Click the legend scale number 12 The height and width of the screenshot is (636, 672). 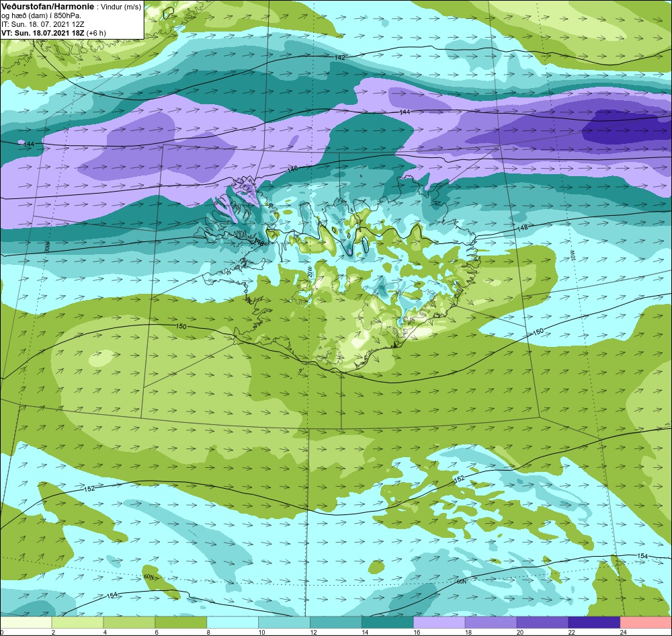[314, 632]
